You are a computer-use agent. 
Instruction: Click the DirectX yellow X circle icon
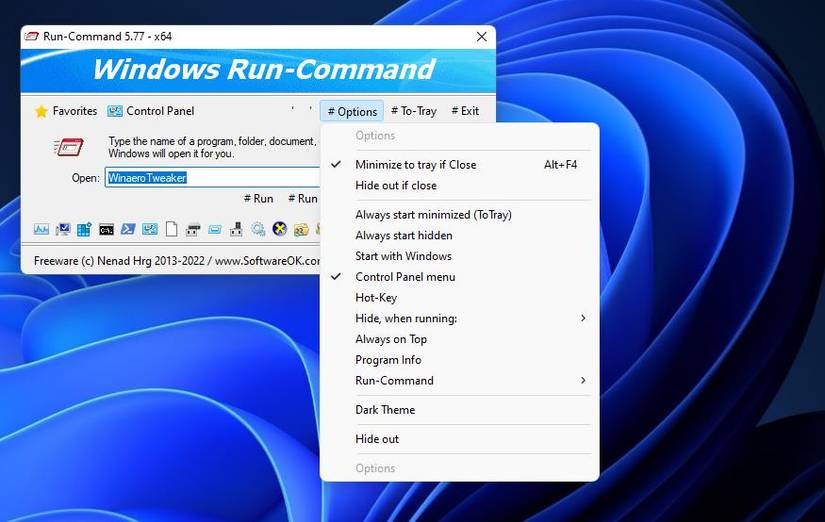click(x=279, y=229)
